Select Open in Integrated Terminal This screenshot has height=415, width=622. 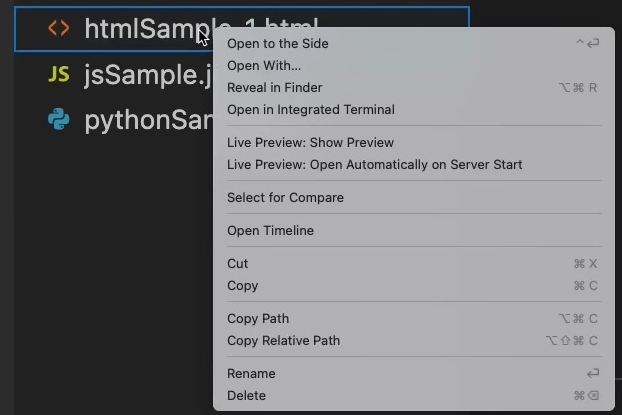(x=414, y=110)
